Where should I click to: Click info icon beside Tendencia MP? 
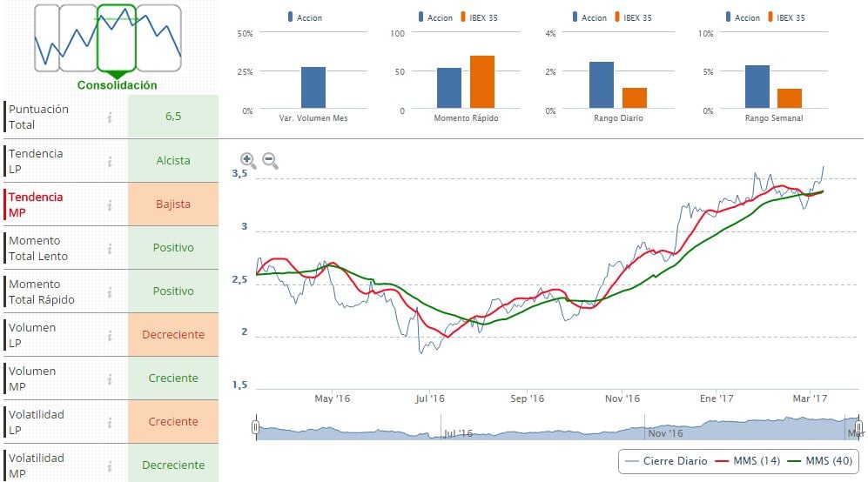(x=110, y=204)
